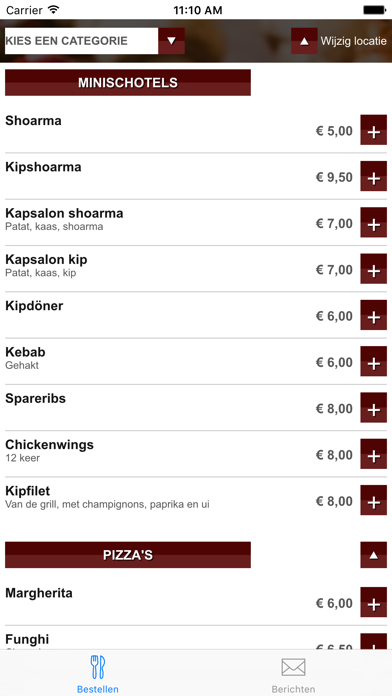Add Chickenwings to the order
392x696 pixels.
tap(373, 454)
